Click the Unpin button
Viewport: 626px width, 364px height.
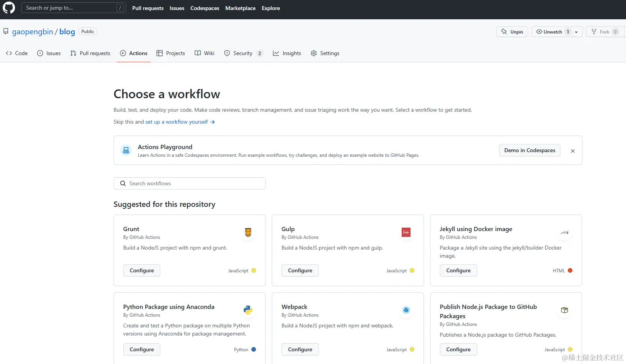pos(512,32)
